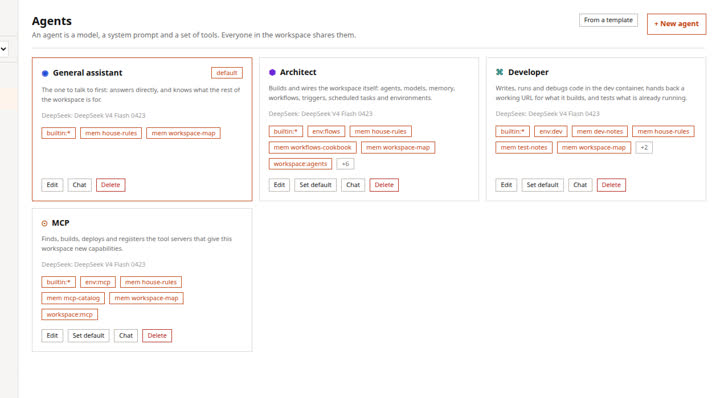Click mem workspace-map tag on MCP card

tap(146, 298)
